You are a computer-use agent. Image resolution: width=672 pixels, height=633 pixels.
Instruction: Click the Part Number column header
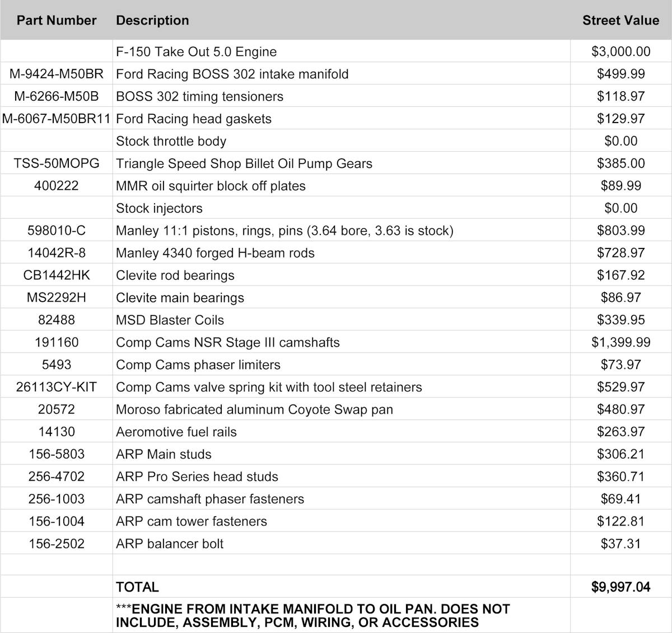click(x=56, y=21)
